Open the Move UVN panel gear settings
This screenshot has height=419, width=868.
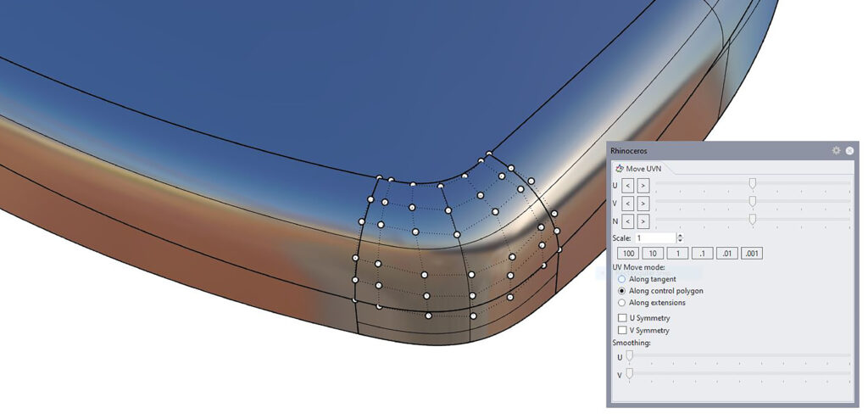[836, 151]
